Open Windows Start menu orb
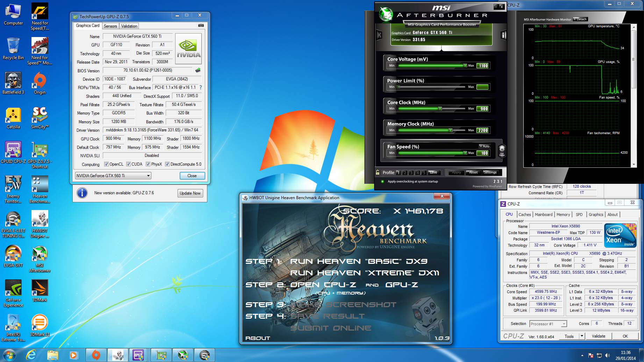Image resolution: width=644 pixels, height=362 pixels. 9,355
